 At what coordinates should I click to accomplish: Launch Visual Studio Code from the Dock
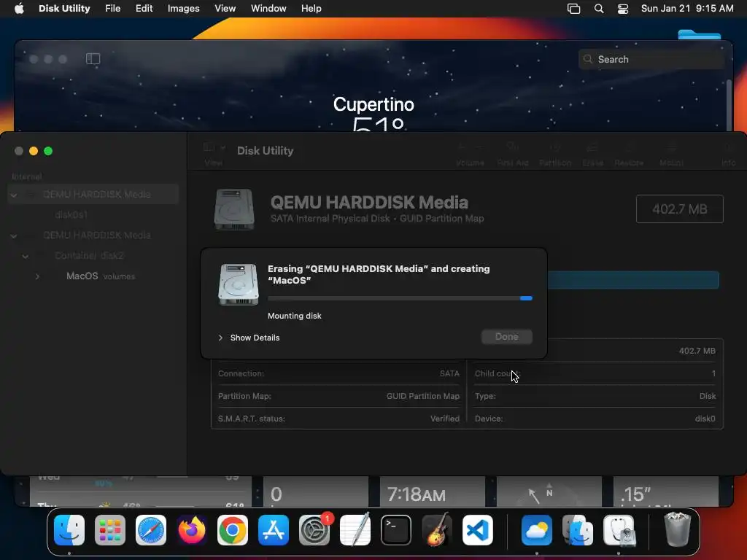[x=477, y=530]
